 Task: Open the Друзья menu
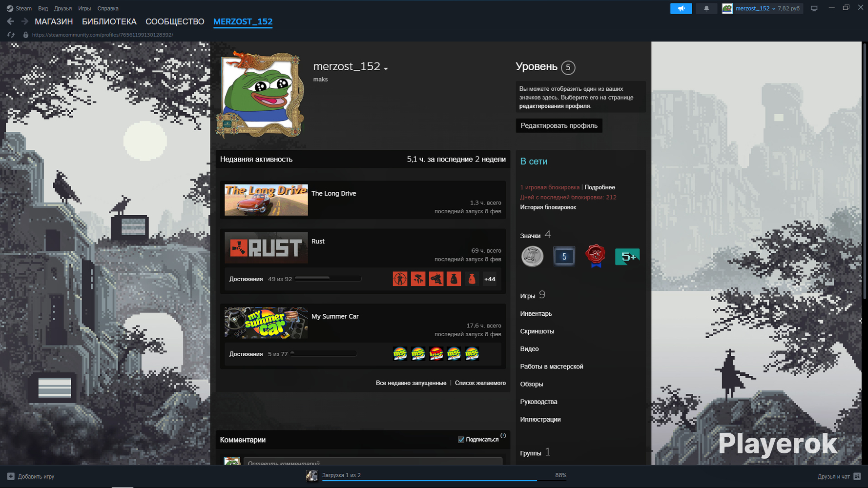click(x=63, y=8)
